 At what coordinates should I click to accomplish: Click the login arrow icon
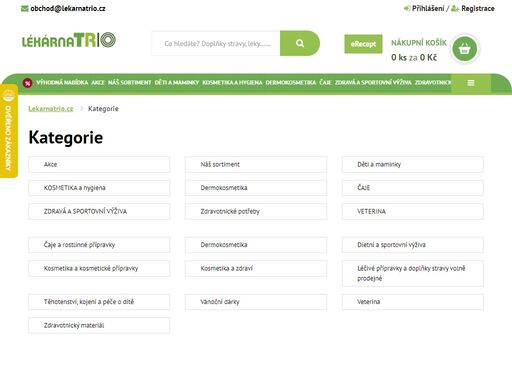click(x=407, y=9)
